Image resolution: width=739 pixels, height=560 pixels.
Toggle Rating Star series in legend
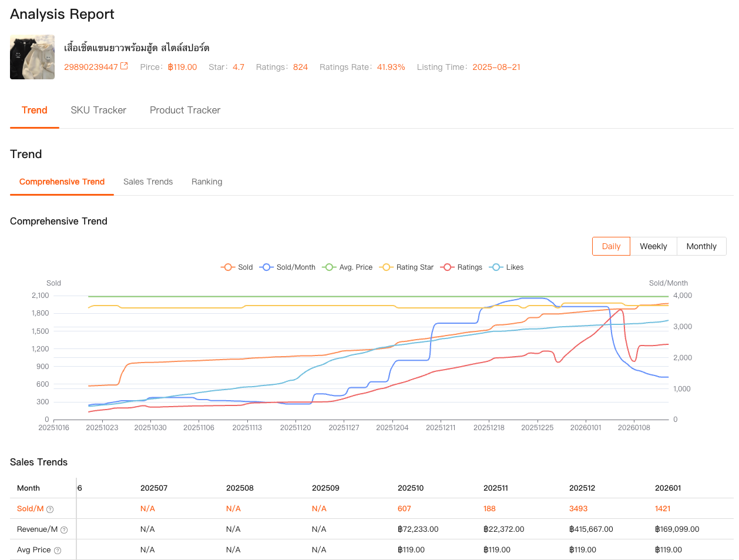[407, 267]
